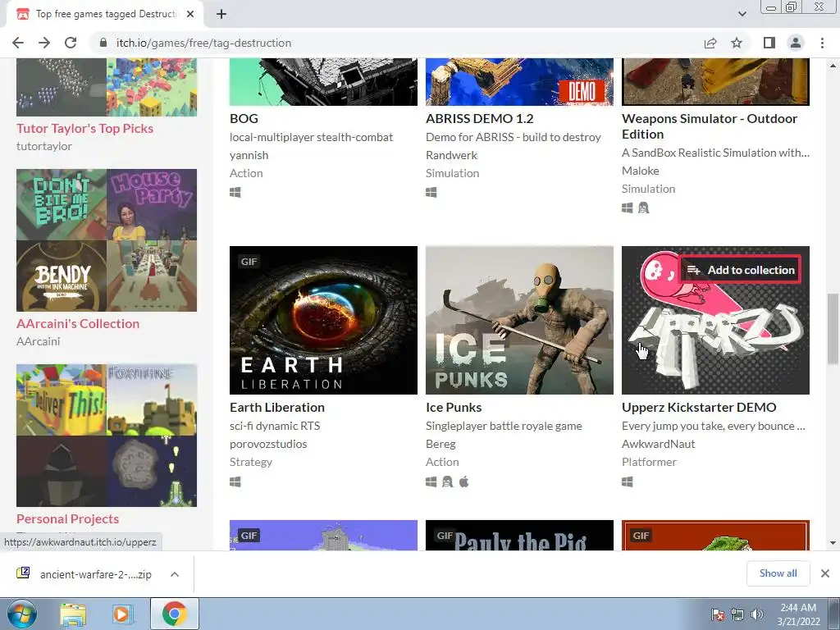Open the ABRISS DEMO 1.2 title

click(479, 118)
